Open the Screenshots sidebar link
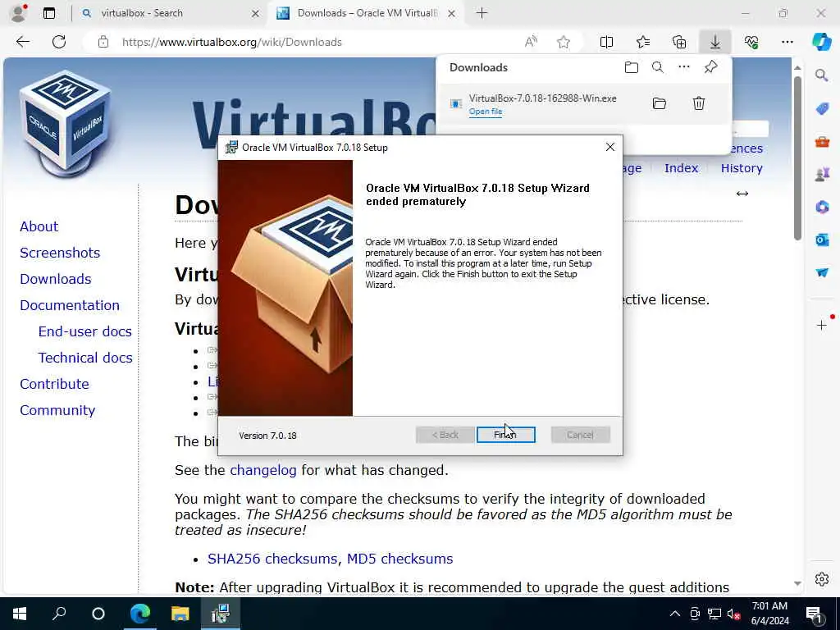This screenshot has width=840, height=630. coord(60,253)
